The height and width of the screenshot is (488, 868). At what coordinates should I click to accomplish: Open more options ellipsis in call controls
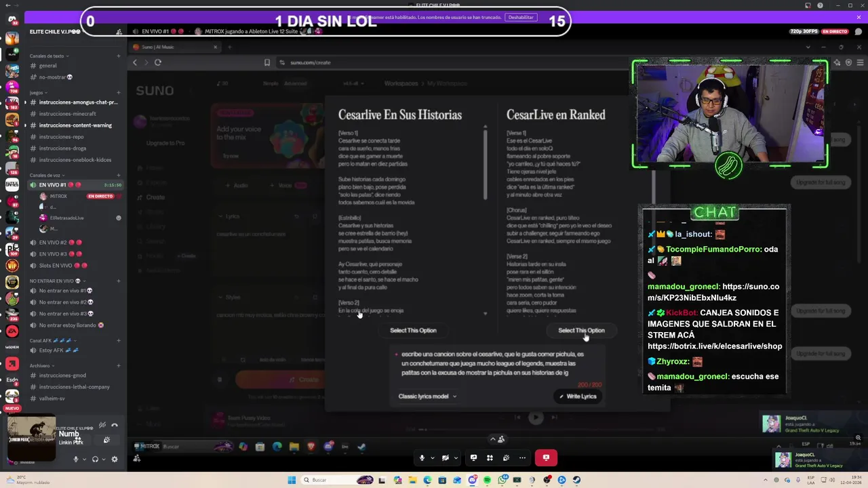tap(522, 458)
